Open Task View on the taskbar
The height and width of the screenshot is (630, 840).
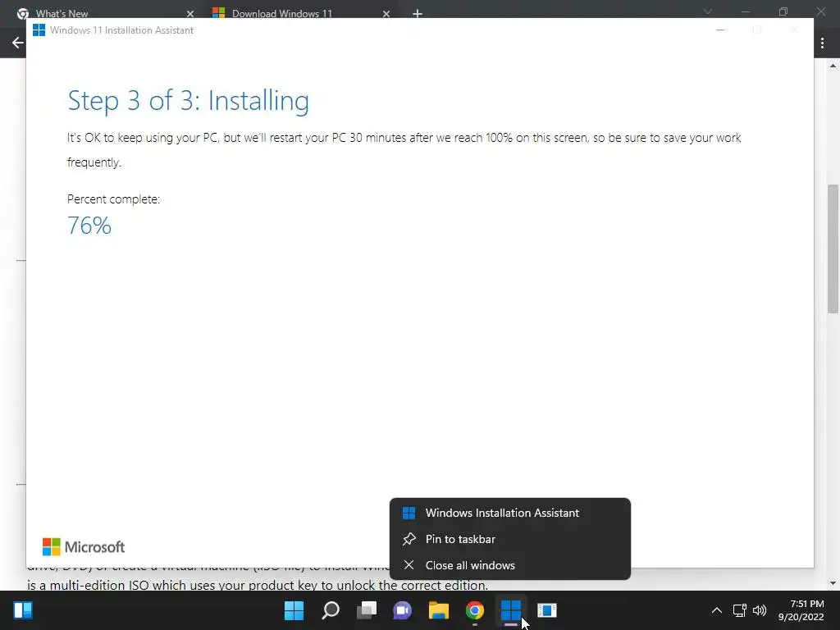[x=367, y=610]
